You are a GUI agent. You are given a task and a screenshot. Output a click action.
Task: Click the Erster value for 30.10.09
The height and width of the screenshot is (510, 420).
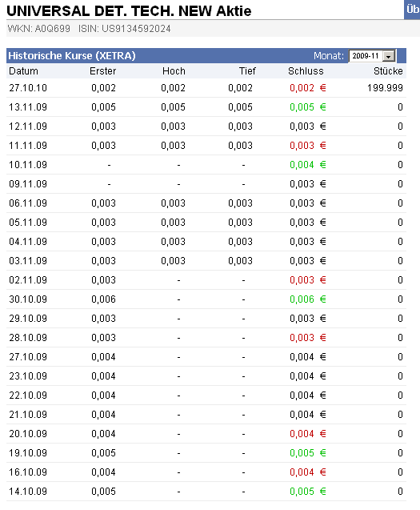click(x=103, y=299)
